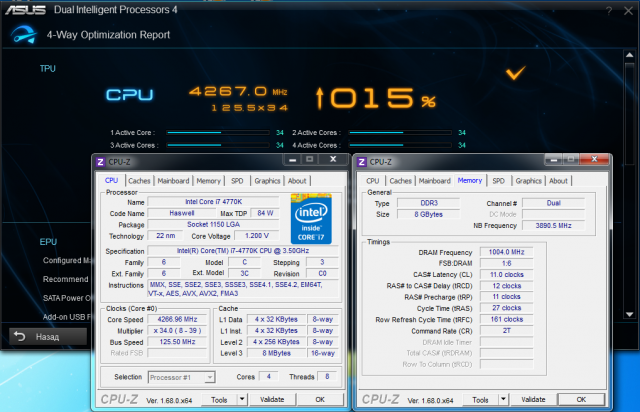
Task: Switch to Memory tab in left CPU-Z window
Action: (209, 181)
